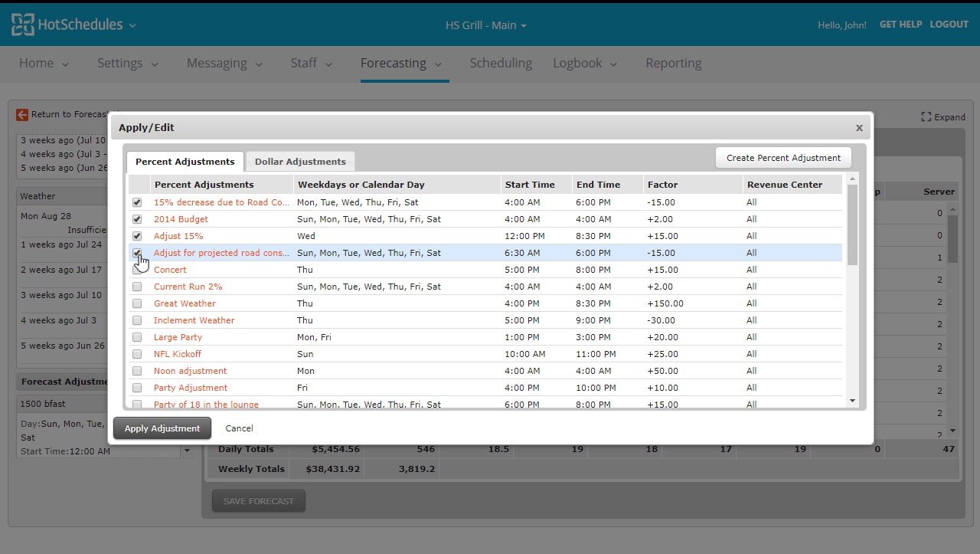980x554 pixels.
Task: Open the Settings navigation dropdown
Action: 128,64
